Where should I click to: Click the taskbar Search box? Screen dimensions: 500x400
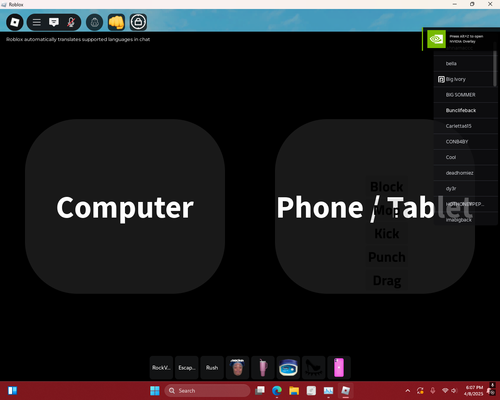click(207, 390)
